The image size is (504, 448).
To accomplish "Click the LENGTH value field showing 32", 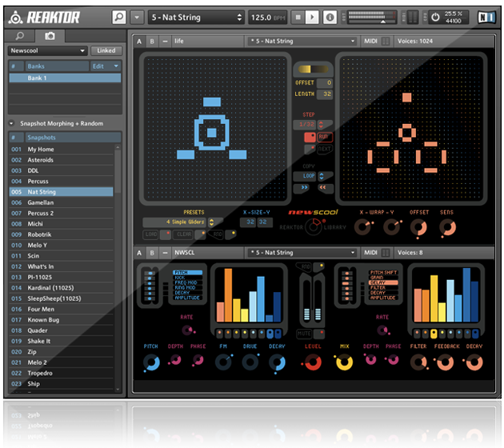I will pyautogui.click(x=325, y=94).
